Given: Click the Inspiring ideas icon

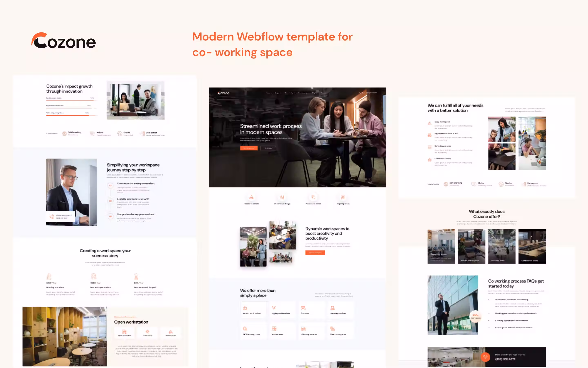Looking at the screenshot, I should point(343,197).
